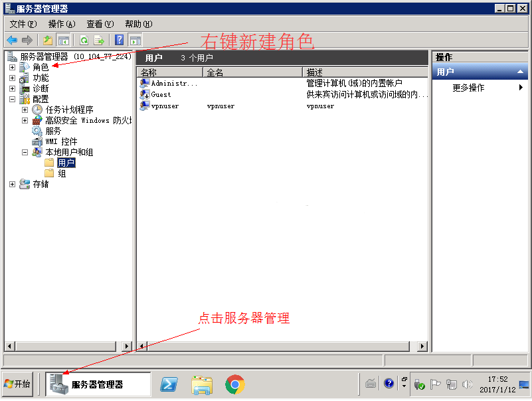The width and height of the screenshot is (532, 401).
Task: Click the 名称 column header
Action: [x=169, y=72]
